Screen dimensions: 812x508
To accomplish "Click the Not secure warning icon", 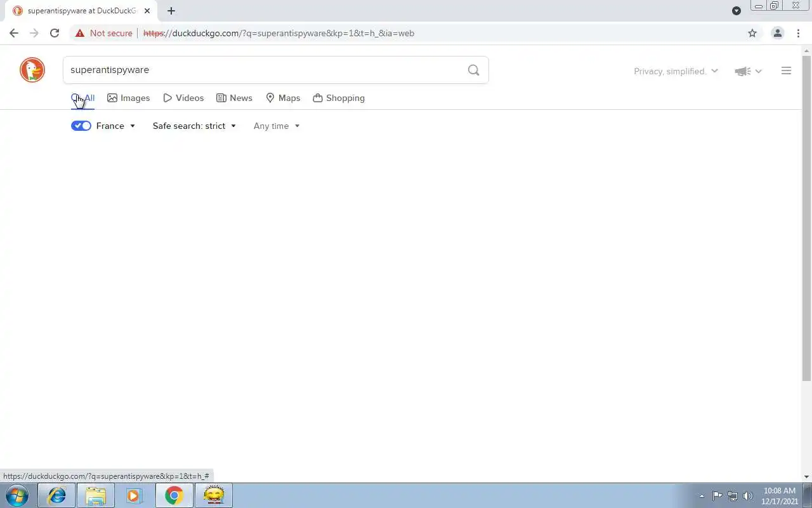I will [x=79, y=33].
